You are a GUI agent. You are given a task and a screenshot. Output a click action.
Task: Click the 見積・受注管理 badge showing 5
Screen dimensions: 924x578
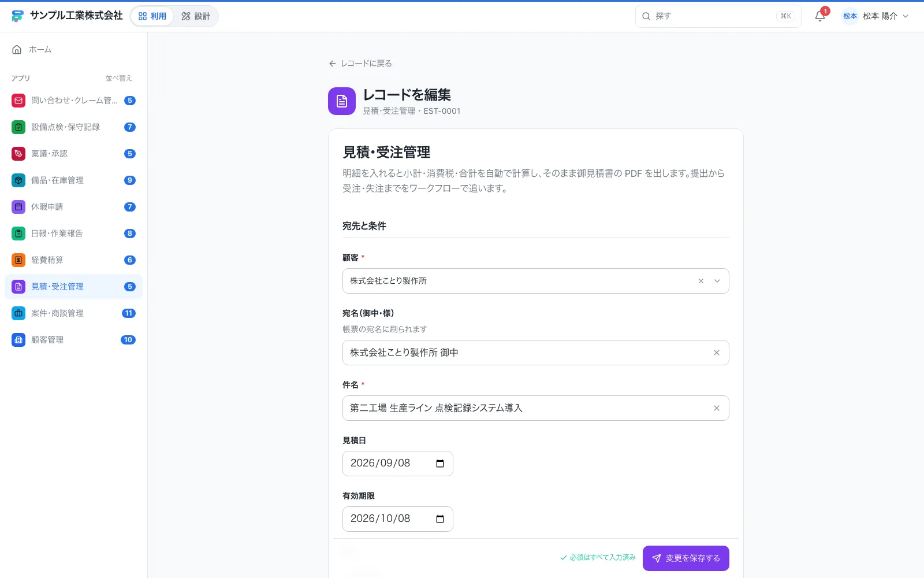point(130,287)
